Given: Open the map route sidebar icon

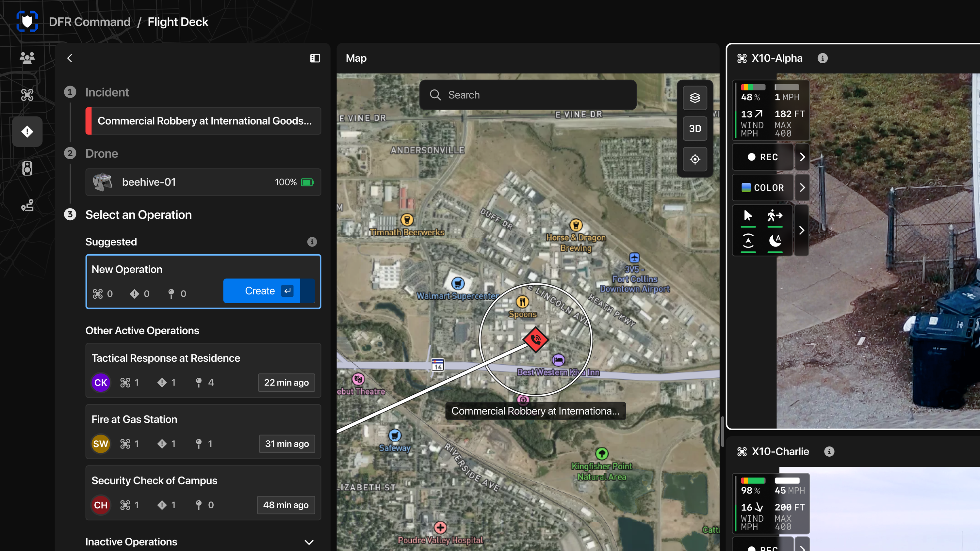Looking at the screenshot, I should [x=27, y=205].
